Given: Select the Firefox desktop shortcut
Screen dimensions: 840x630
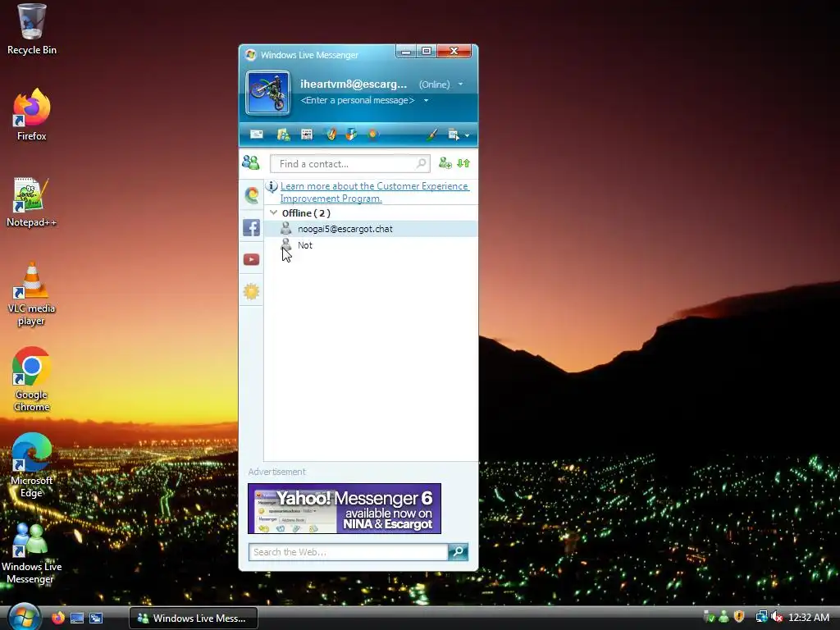Looking at the screenshot, I should point(32,115).
